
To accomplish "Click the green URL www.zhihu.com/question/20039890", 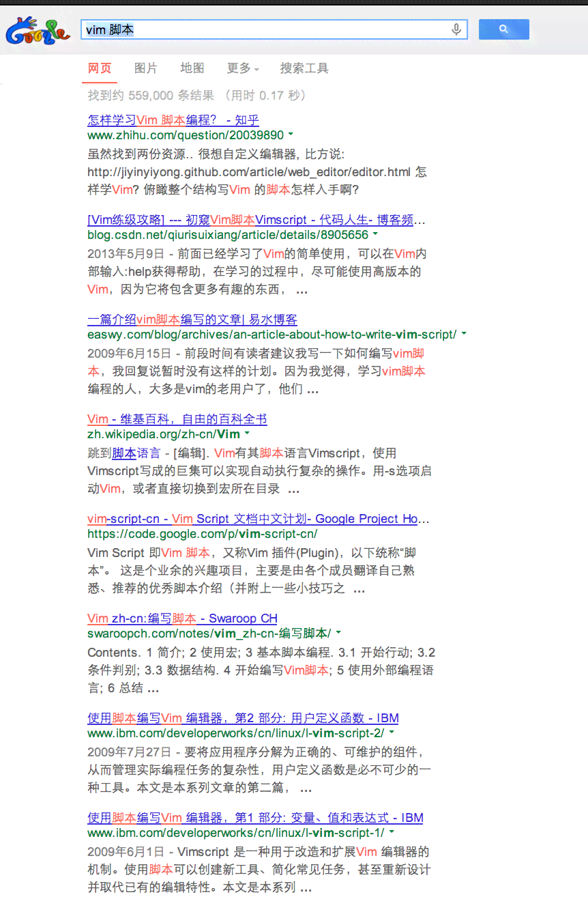I will coord(186,135).
